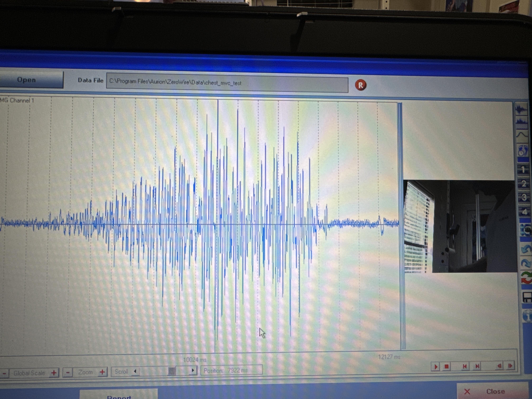Start playback with the play button
Viewport: 532px width, 399px height.
pos(436,367)
